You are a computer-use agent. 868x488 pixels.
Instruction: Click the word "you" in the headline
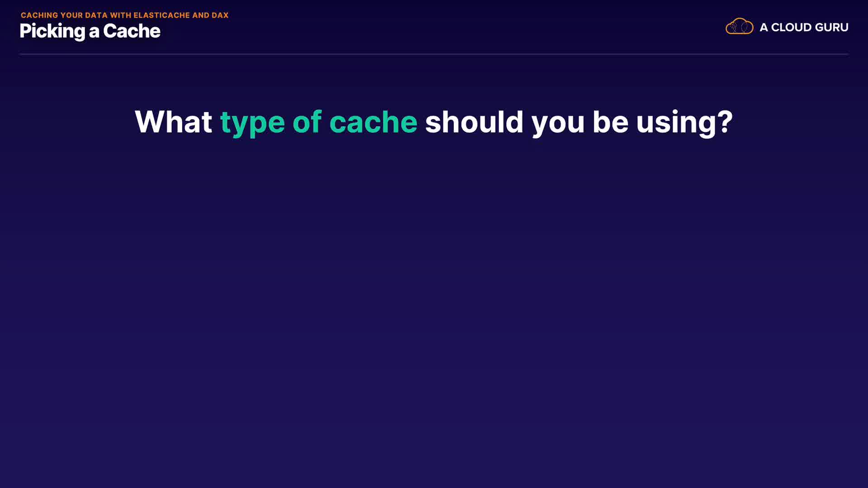pyautogui.click(x=558, y=123)
